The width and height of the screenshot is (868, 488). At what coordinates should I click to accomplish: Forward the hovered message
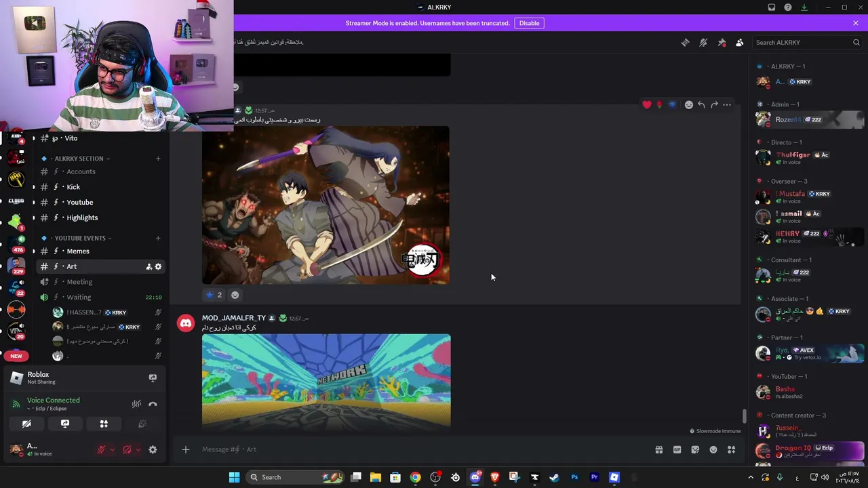tap(714, 105)
